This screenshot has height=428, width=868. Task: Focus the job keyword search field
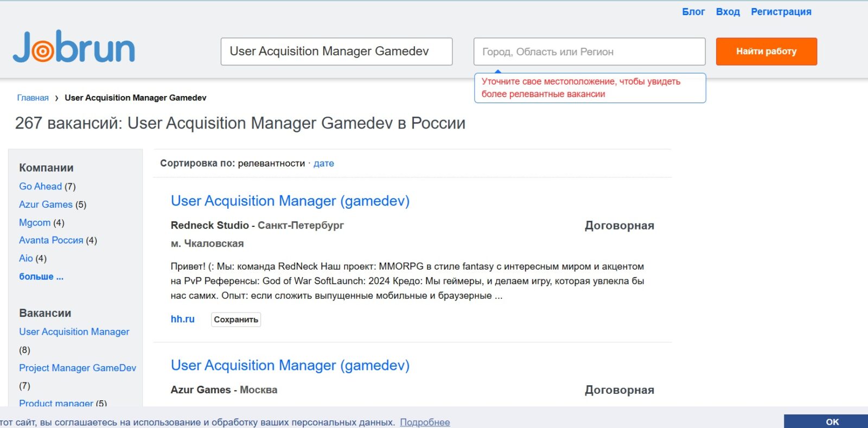[x=336, y=52]
